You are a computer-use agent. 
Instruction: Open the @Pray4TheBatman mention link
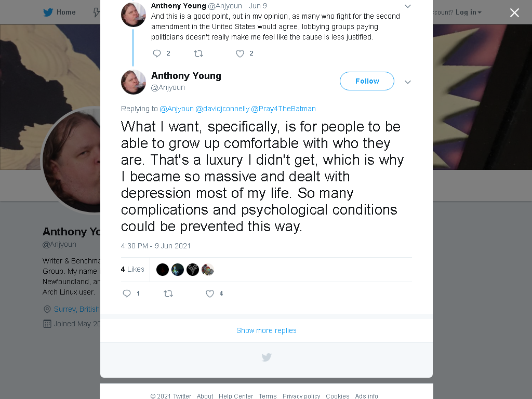[x=283, y=109]
